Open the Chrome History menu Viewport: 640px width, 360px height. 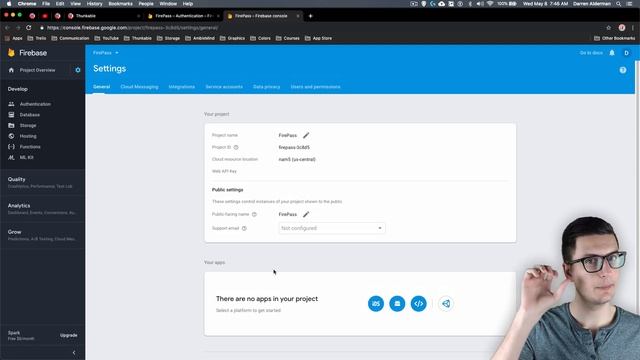[94, 4]
